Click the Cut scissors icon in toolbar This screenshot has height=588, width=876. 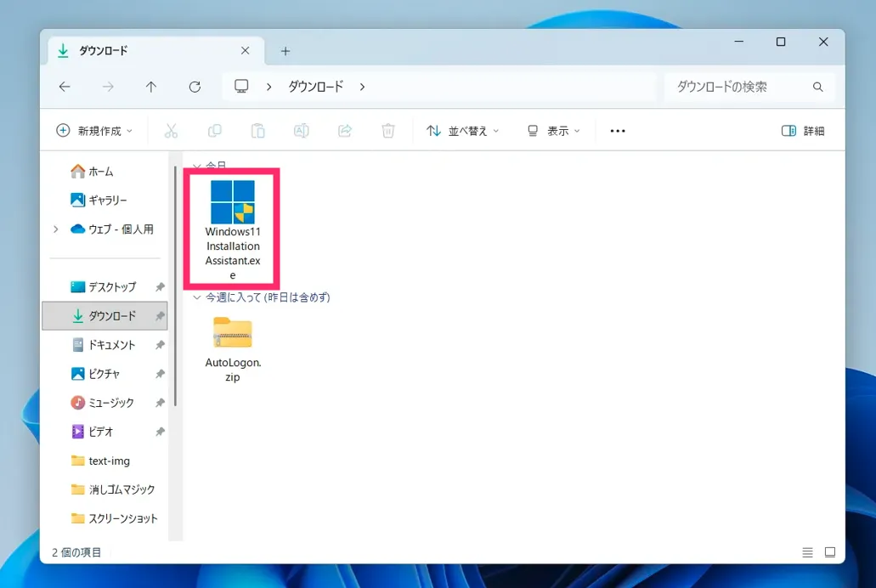pos(171,131)
